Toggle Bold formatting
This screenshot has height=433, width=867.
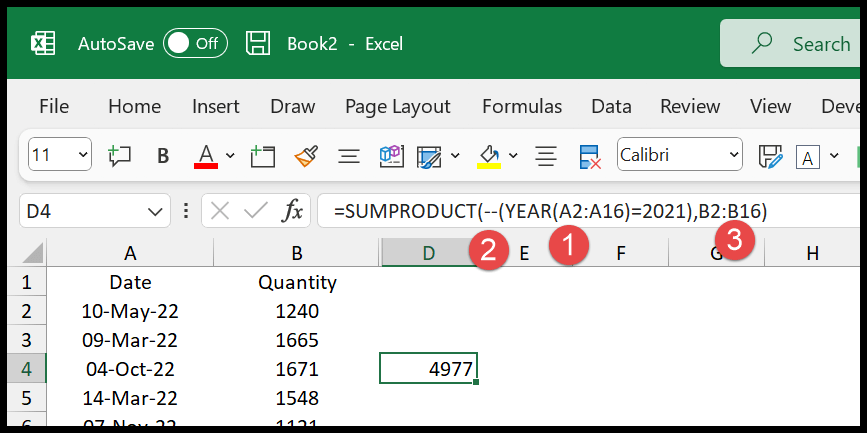click(163, 156)
